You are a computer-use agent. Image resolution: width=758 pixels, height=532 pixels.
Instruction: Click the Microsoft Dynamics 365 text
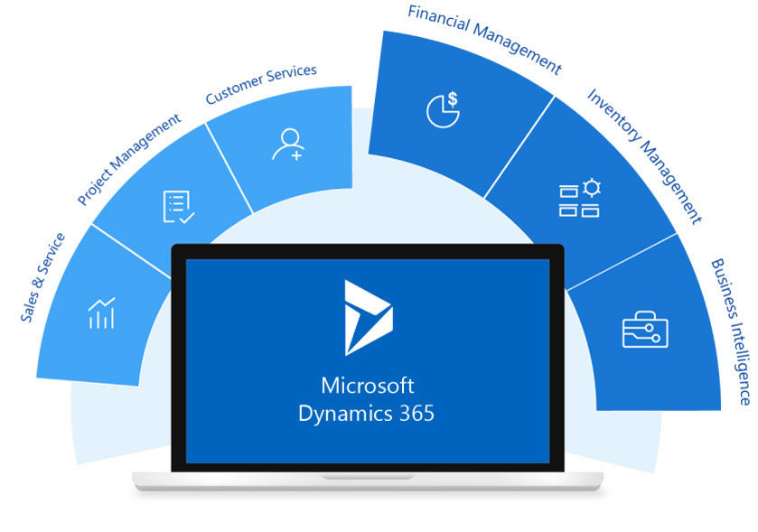[x=365, y=396]
